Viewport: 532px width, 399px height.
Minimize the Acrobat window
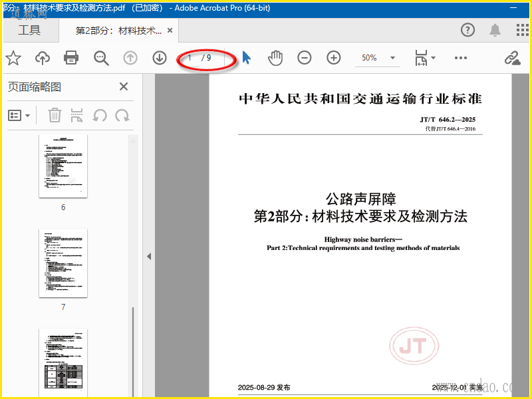click(513, 8)
